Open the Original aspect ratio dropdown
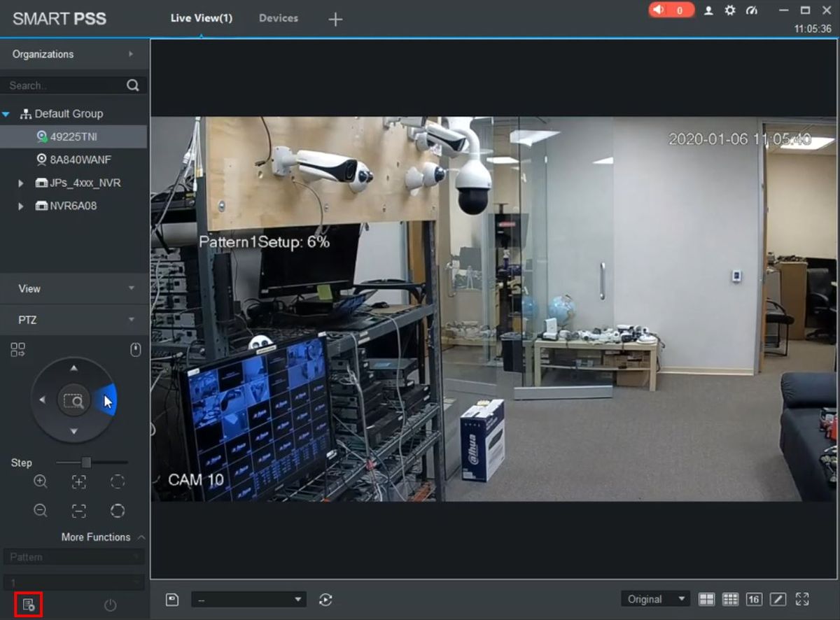 pos(655,600)
